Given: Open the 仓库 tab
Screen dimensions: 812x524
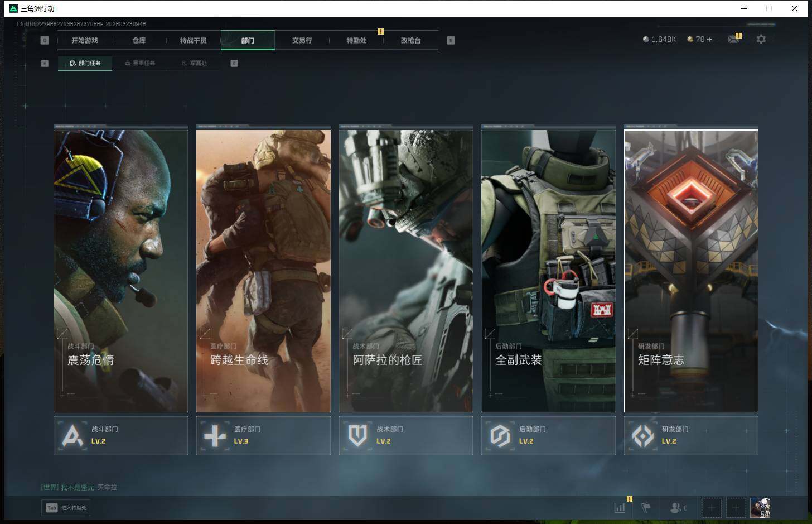Looking at the screenshot, I should click(x=139, y=40).
